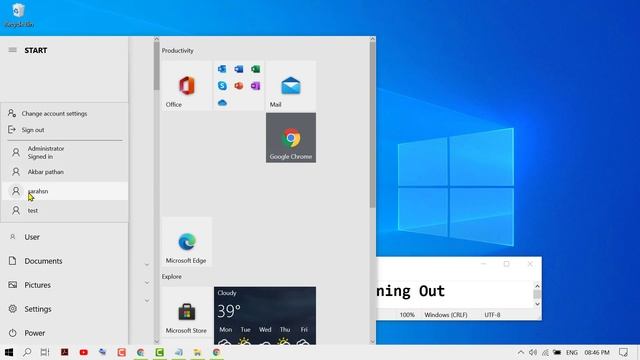Choose Change account settings
Viewport: 640px width, 360px height.
(x=64, y=113)
